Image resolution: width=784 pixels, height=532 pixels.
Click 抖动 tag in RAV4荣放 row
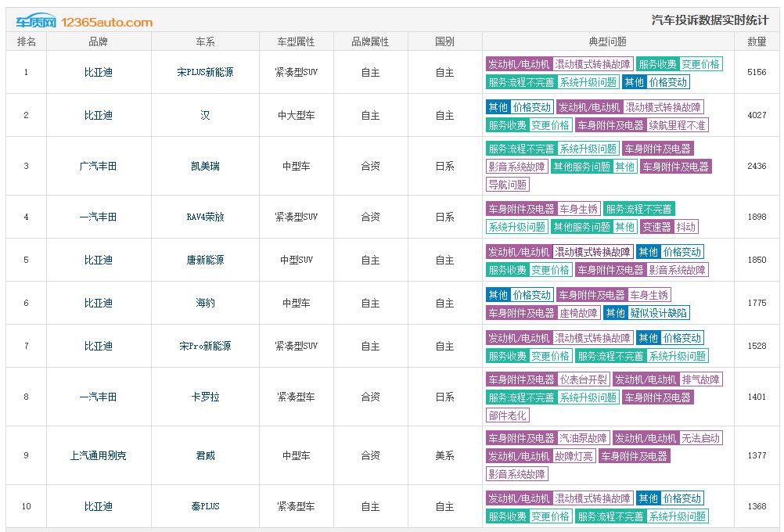pos(686,227)
